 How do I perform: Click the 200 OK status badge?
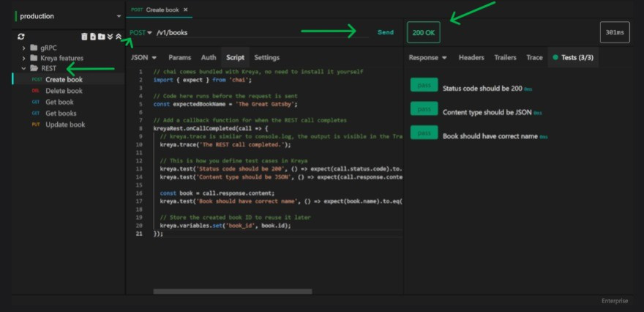pos(424,32)
